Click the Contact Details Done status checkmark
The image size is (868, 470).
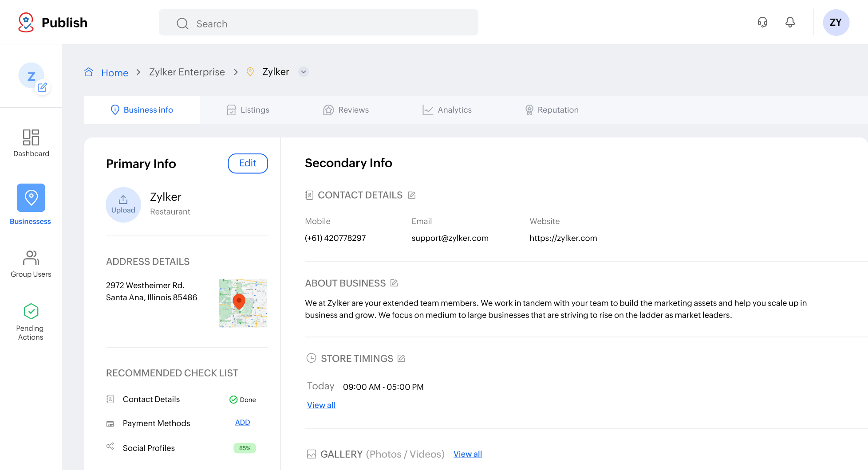click(x=234, y=399)
